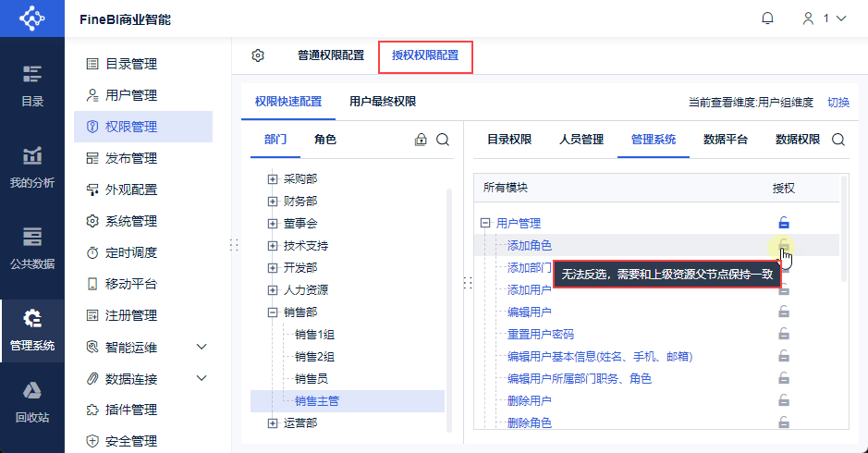This screenshot has height=453, width=868.
Task: Toggle authorization lock for 用户管理
Action: click(x=784, y=223)
